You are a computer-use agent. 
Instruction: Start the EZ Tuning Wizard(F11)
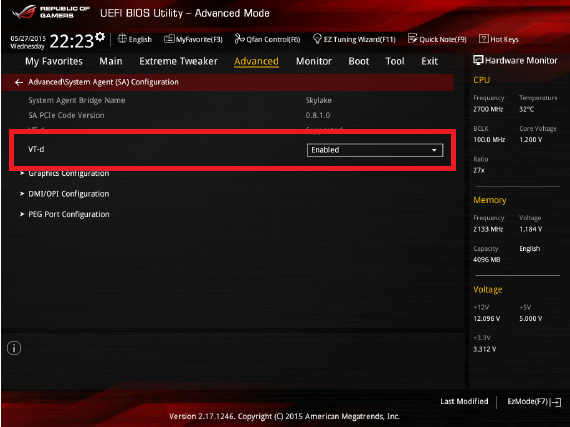click(354, 39)
